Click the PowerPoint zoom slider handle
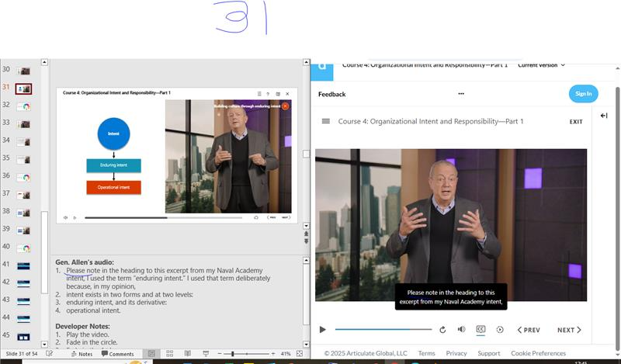The image size is (621, 364). tap(232, 353)
